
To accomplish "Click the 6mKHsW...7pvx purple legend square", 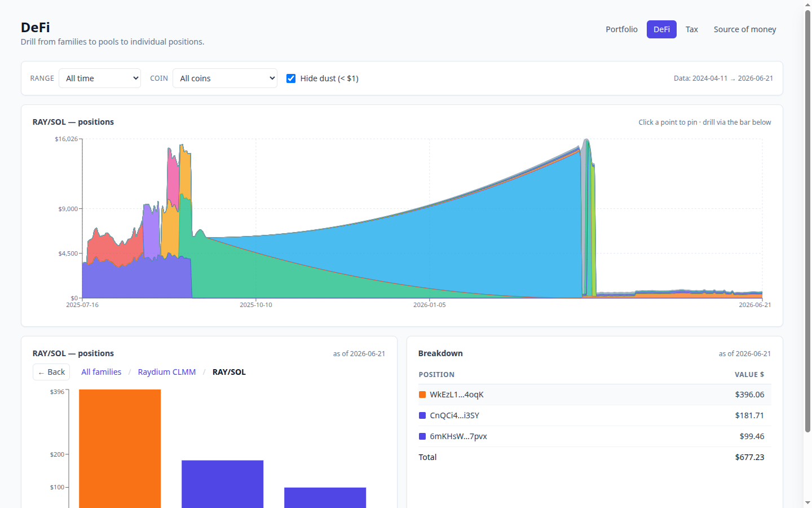I will pos(422,436).
